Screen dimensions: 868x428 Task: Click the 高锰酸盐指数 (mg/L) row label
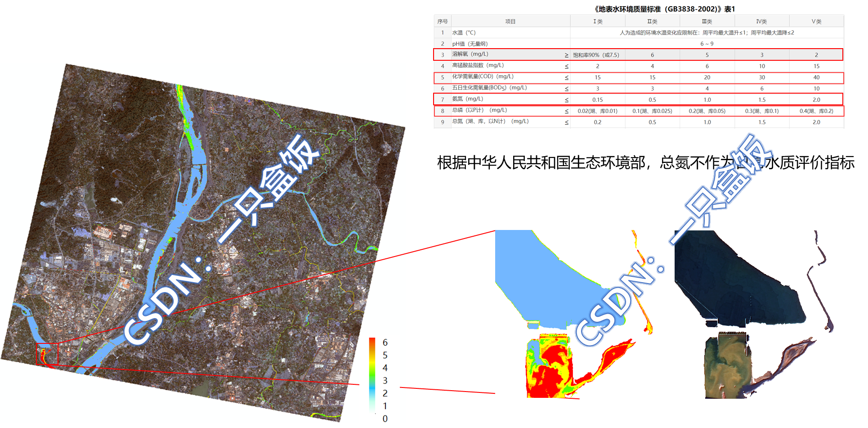point(478,65)
